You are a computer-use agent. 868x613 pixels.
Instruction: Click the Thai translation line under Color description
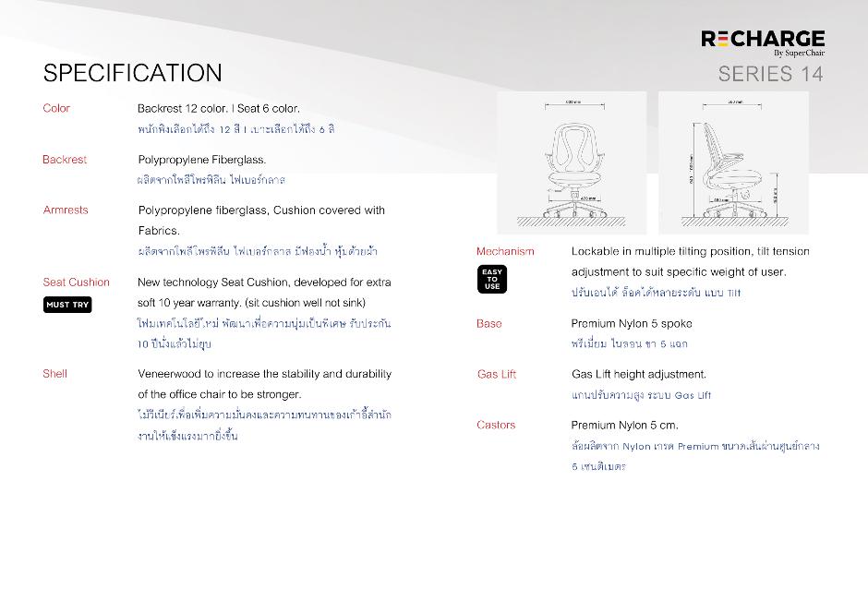[x=236, y=129]
